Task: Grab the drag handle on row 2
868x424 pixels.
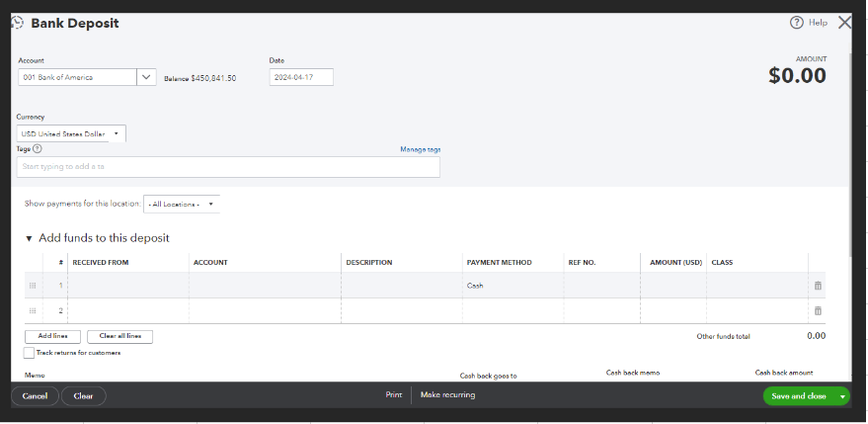Action: pos(33,311)
